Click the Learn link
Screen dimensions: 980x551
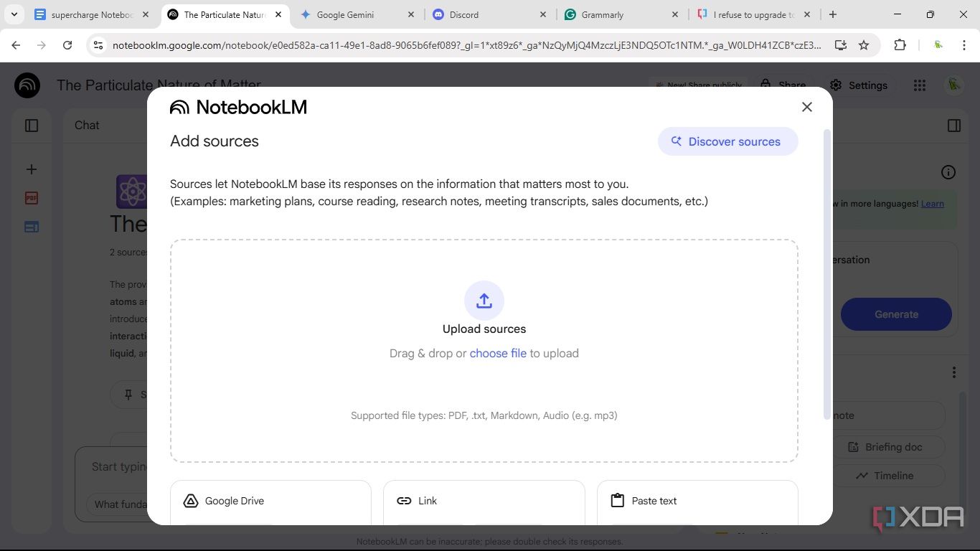click(933, 204)
